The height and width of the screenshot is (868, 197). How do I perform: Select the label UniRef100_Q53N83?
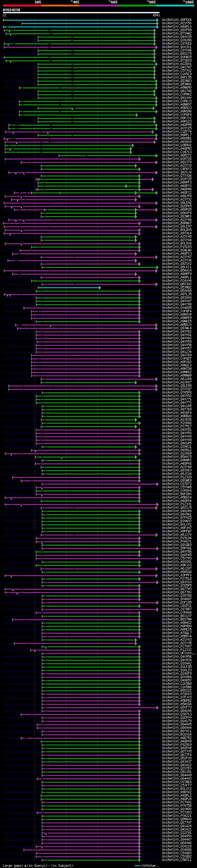click(x=177, y=81)
